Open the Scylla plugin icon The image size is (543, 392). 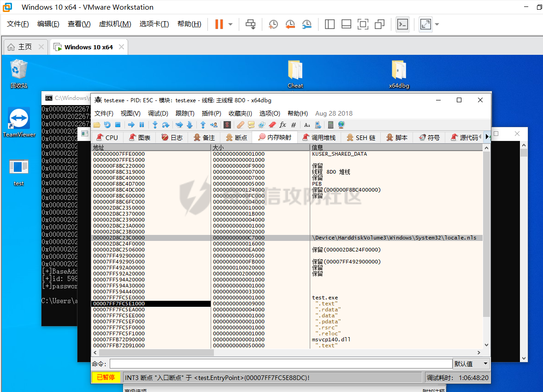point(227,124)
